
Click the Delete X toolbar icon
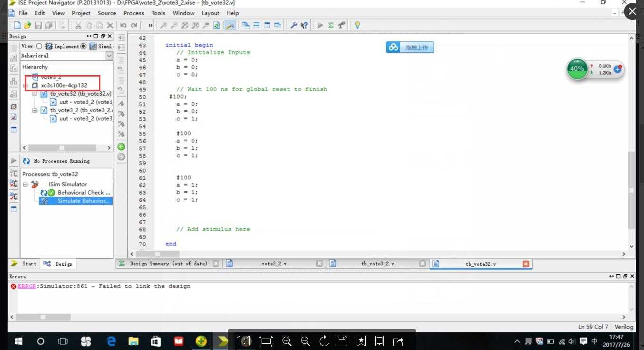click(110, 25)
